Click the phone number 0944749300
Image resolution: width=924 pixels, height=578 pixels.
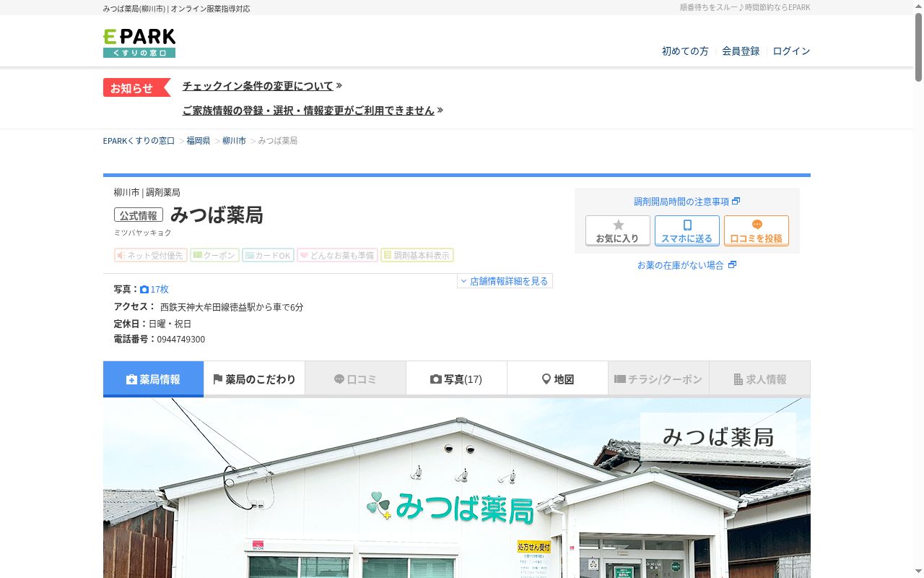coord(181,340)
